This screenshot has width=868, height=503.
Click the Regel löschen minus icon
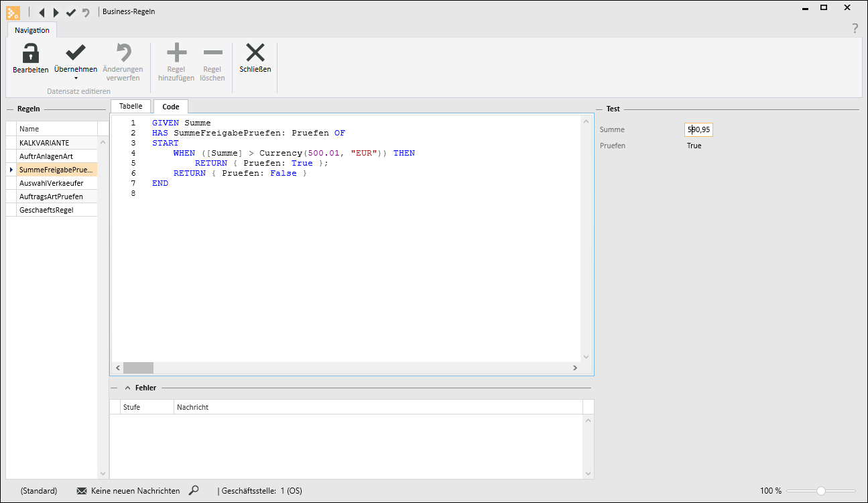click(x=212, y=53)
